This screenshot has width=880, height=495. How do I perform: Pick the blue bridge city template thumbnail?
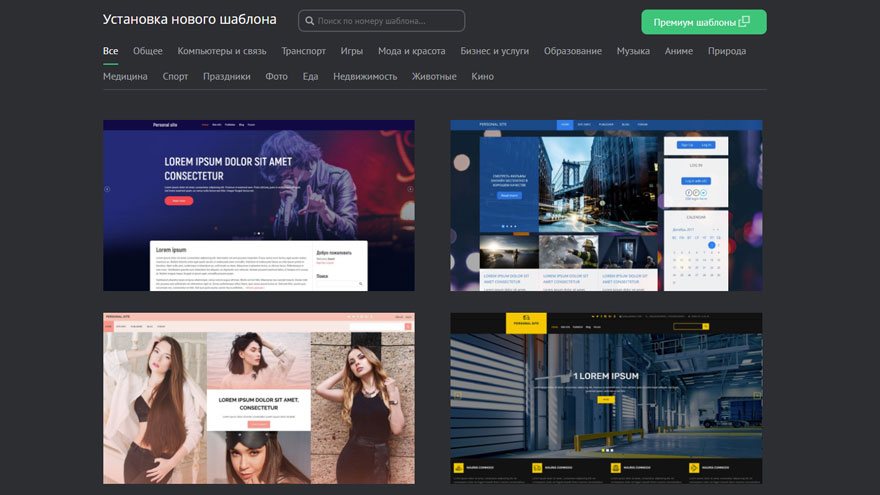[605, 205]
